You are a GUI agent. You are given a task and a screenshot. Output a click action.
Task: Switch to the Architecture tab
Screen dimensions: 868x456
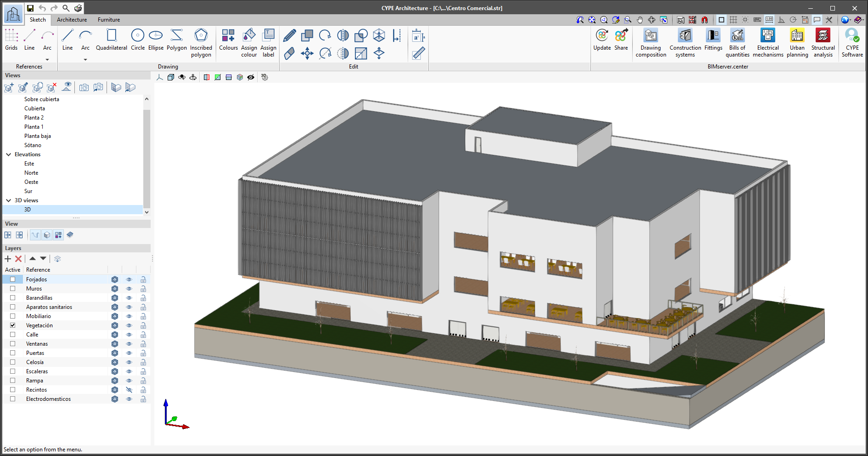click(x=72, y=20)
